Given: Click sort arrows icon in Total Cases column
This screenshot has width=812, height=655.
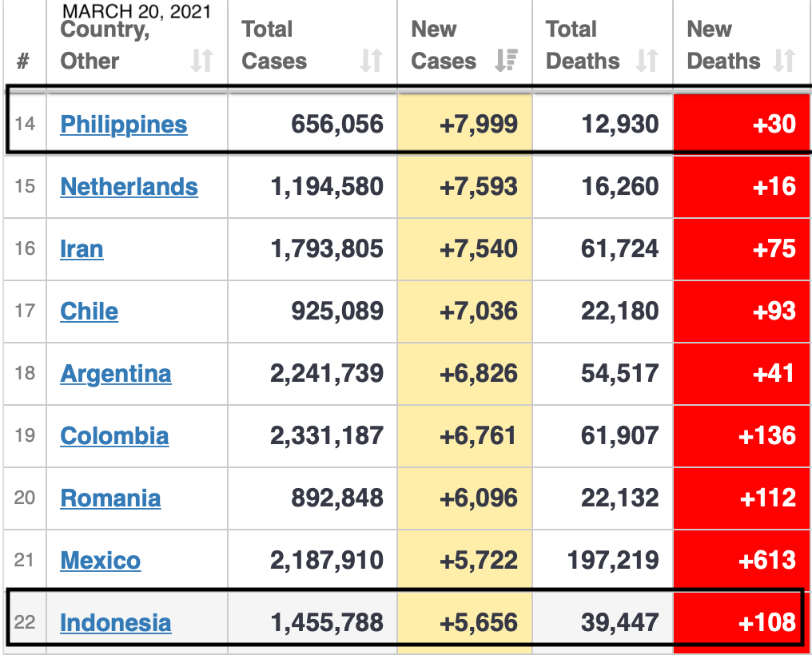Looking at the screenshot, I should click(x=371, y=61).
